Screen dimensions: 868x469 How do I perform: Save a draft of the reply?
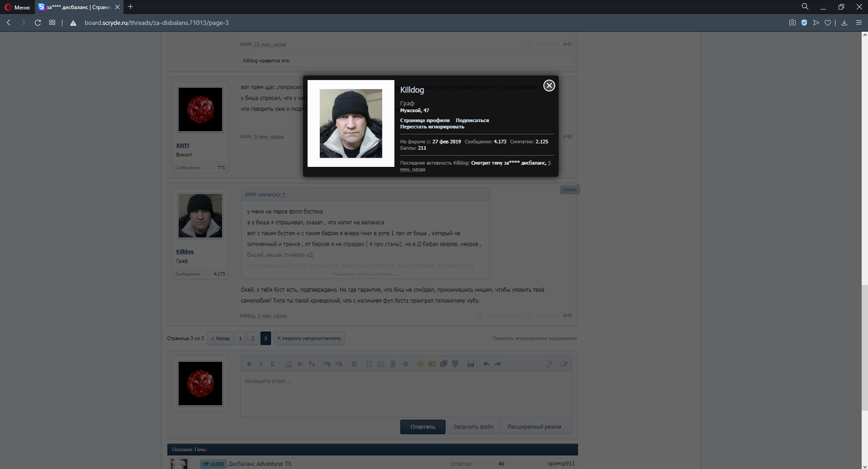[x=470, y=363]
